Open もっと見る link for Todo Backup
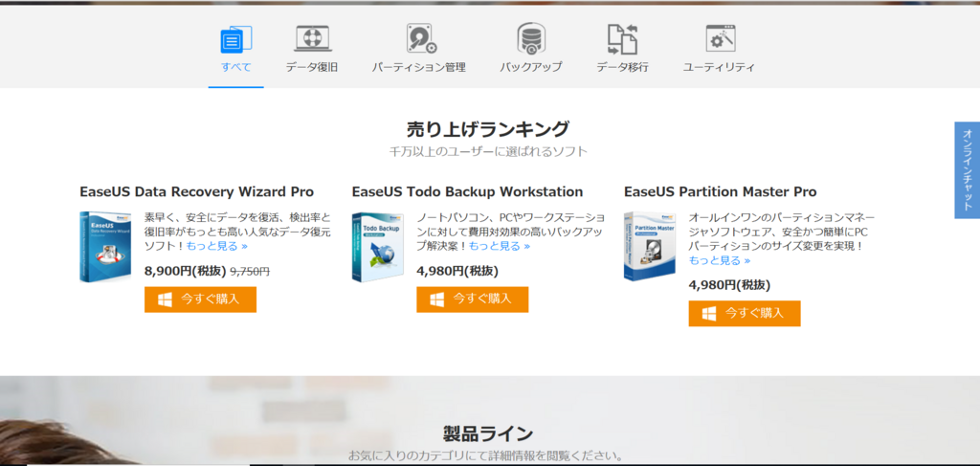This screenshot has width=980, height=466. point(500,246)
